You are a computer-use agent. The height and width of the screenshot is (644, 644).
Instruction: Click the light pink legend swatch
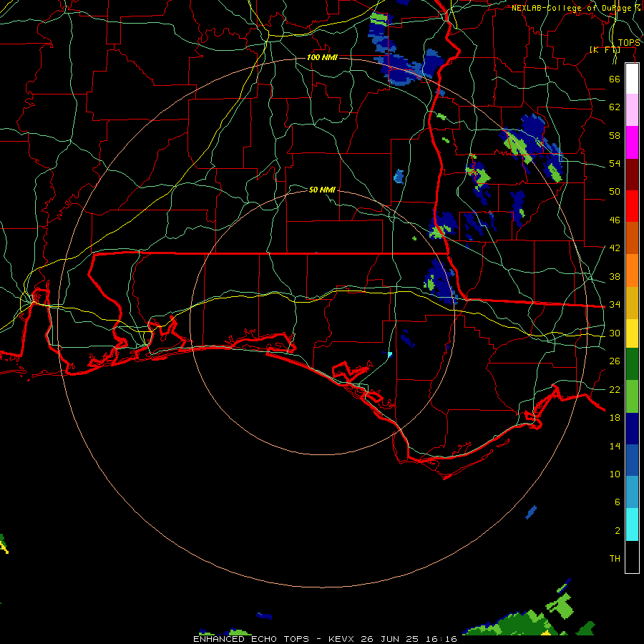(632, 109)
